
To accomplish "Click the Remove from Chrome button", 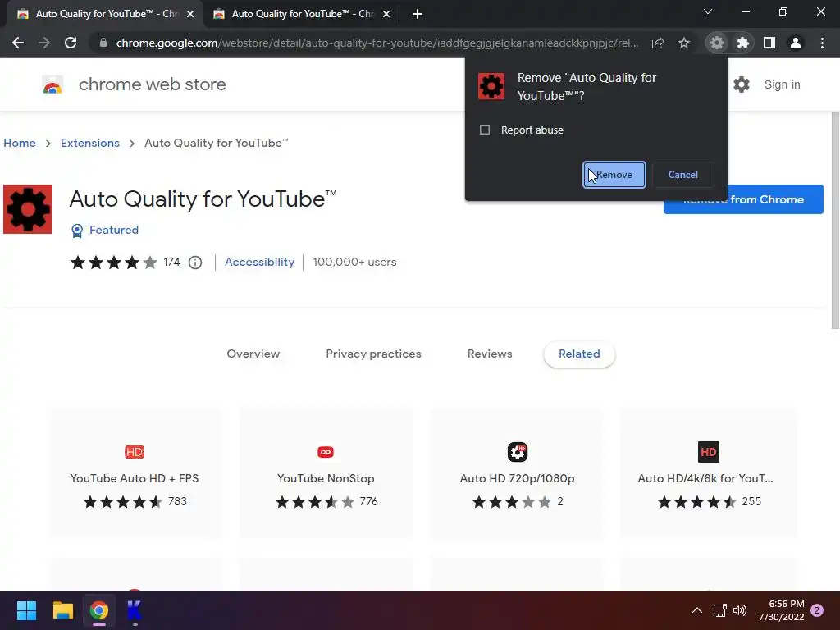I will pos(743,199).
